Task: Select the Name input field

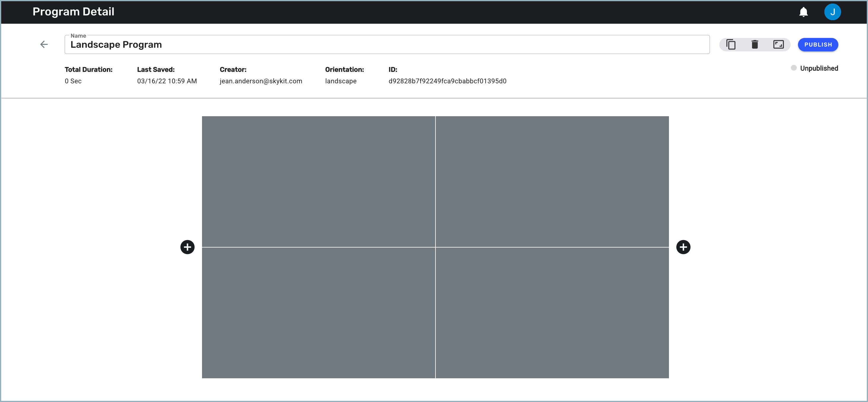Action: (x=386, y=44)
